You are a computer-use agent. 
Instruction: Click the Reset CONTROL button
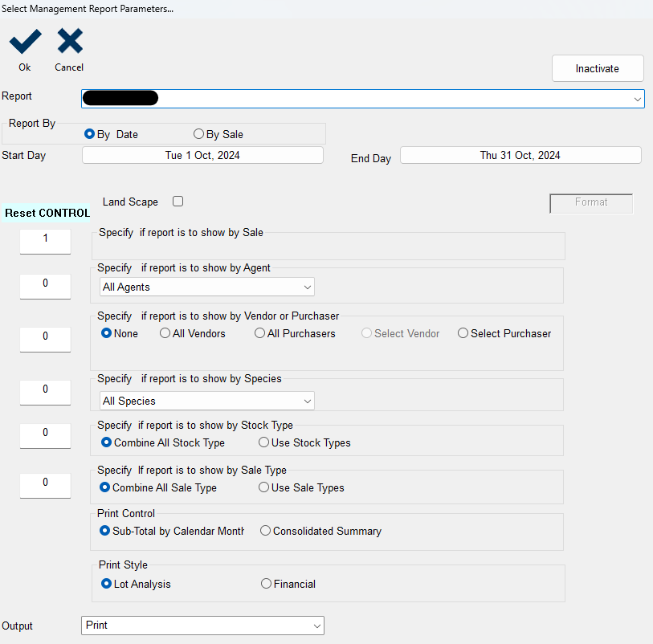(47, 213)
